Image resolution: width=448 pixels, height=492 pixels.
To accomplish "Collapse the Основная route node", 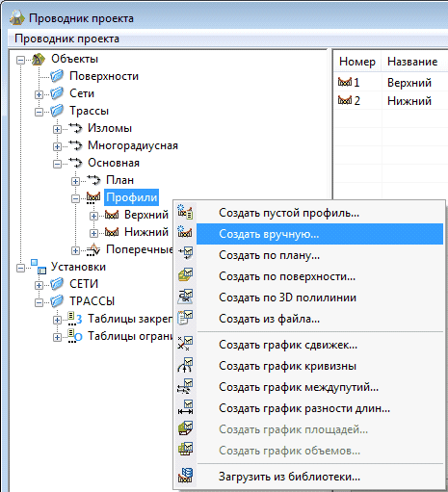I will pos(57,164).
